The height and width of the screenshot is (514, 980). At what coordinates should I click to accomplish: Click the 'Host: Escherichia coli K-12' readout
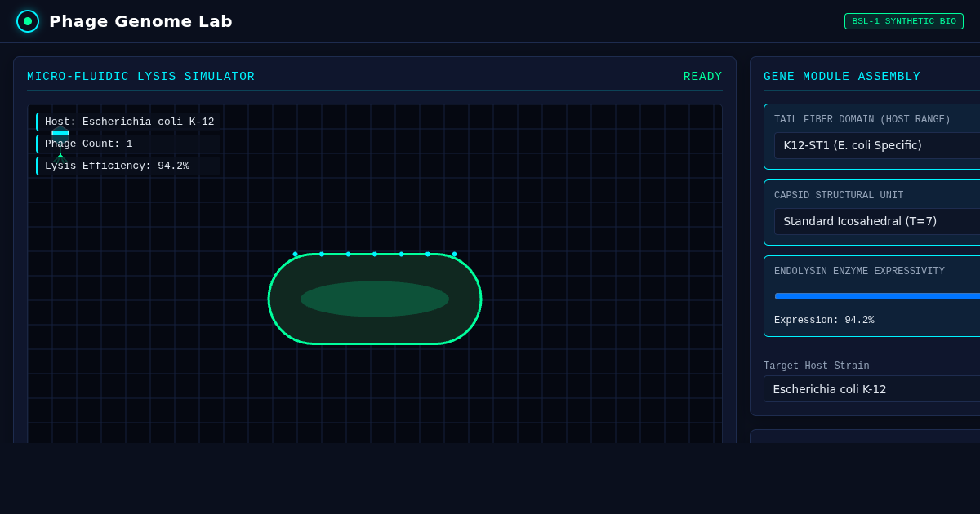click(x=129, y=122)
